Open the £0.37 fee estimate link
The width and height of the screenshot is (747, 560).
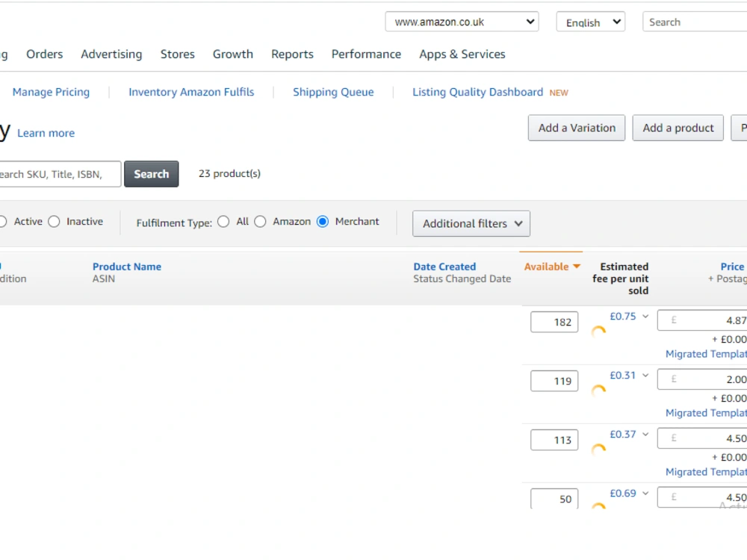[623, 435]
